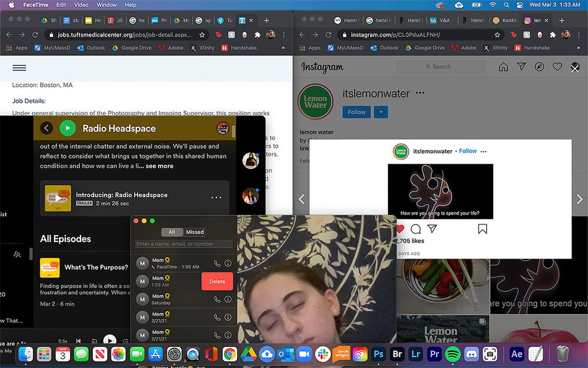This screenshot has height=368, width=588.
Task: Open the What's The Purpose? episode
Action: (x=96, y=267)
